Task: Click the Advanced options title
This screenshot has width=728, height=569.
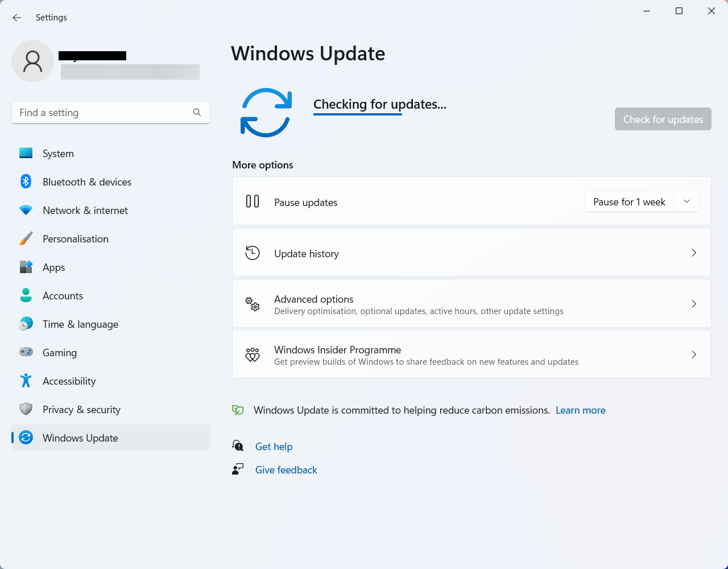Action: 314,299
